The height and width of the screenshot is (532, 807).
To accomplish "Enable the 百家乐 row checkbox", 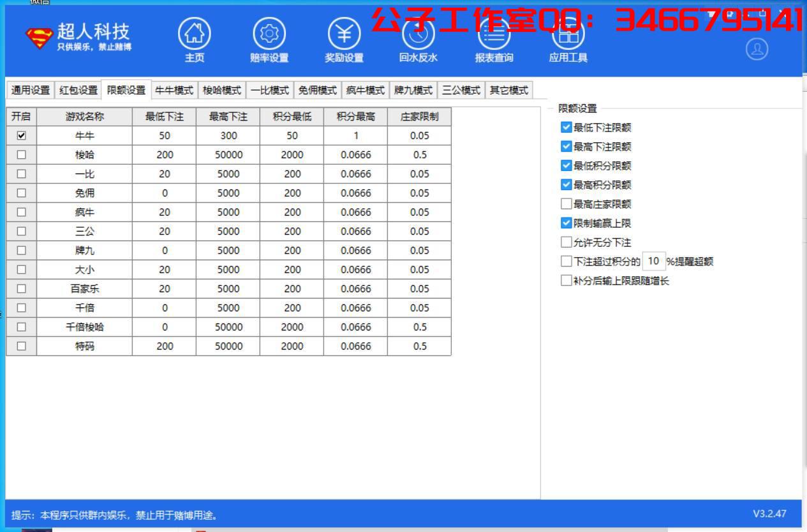I will pyautogui.click(x=22, y=288).
